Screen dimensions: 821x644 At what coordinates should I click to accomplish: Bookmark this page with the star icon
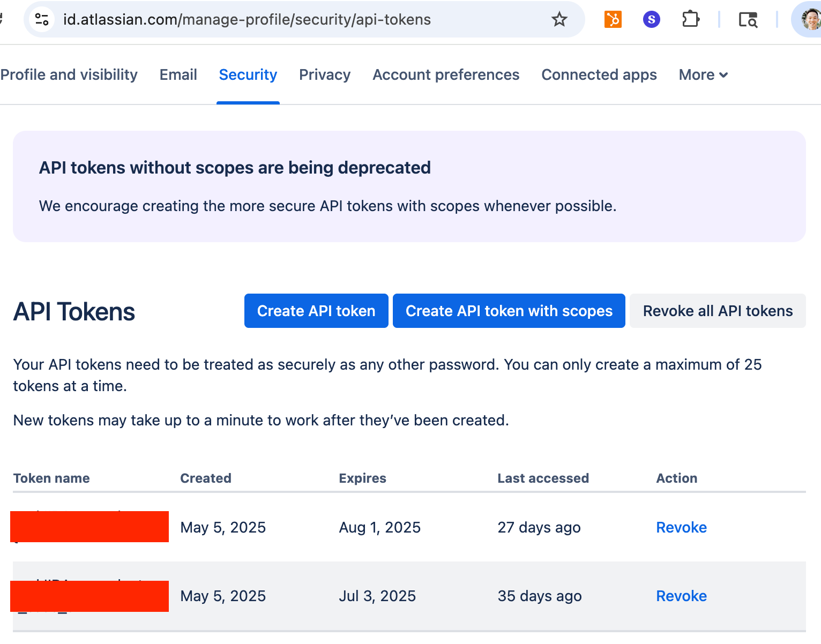tap(559, 20)
